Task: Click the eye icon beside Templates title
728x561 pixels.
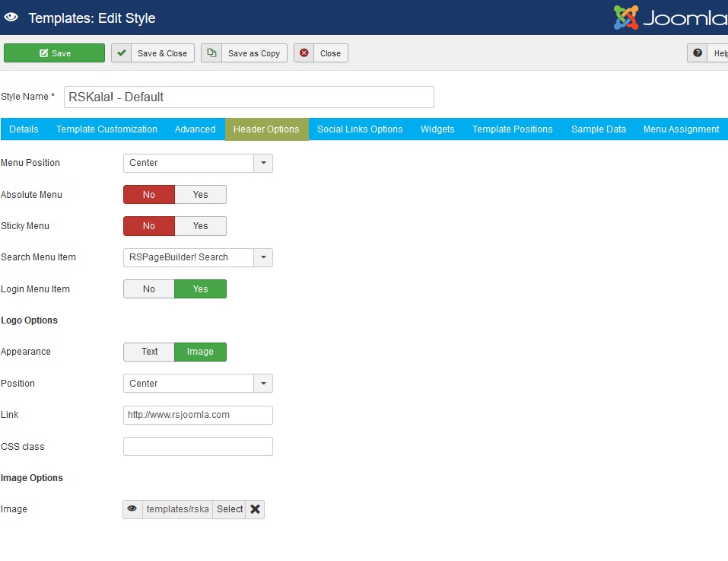Action: coord(11,18)
